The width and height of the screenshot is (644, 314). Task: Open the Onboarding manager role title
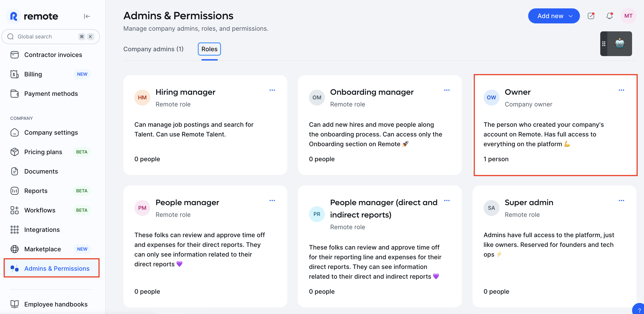(372, 92)
